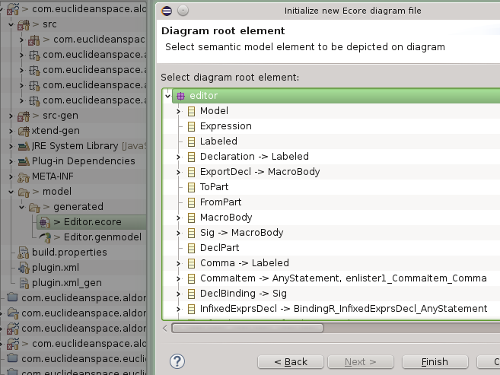
Task: Expand Comma -> Labeled node
Action: 178,263
